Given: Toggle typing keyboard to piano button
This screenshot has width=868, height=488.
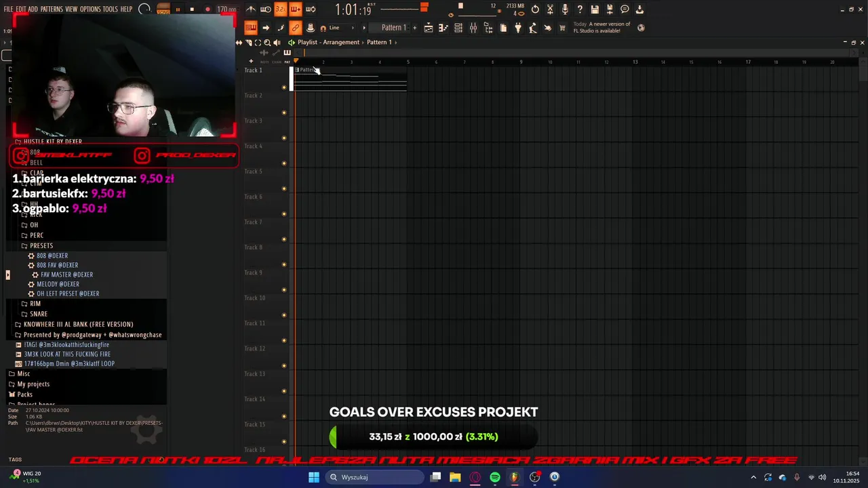Looking at the screenshot, I should (251, 28).
